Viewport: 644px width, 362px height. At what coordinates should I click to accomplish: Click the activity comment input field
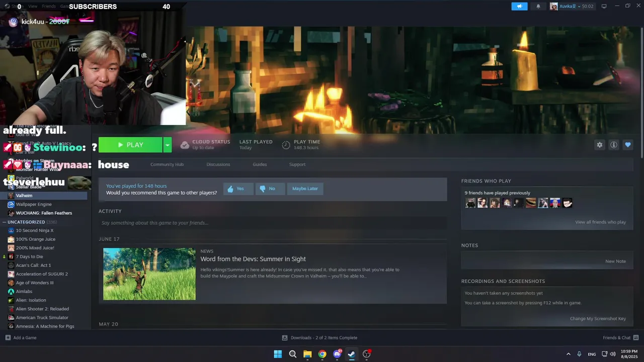click(x=273, y=223)
